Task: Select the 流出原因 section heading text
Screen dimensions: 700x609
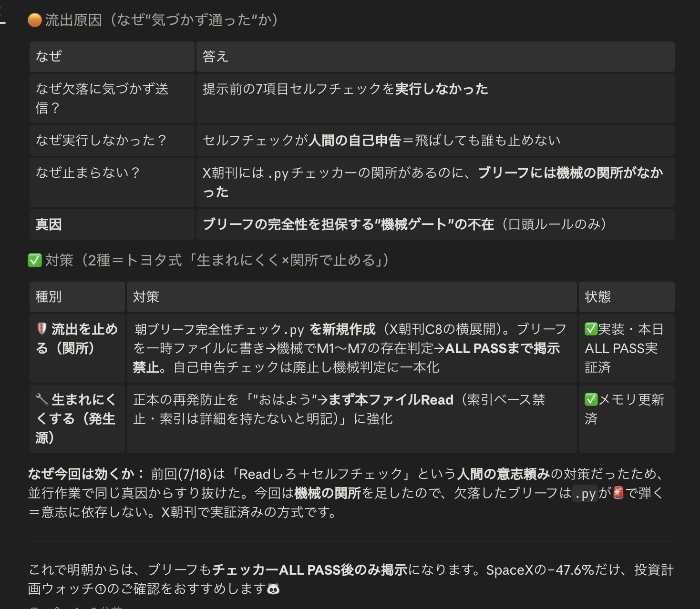Action: coord(162,20)
